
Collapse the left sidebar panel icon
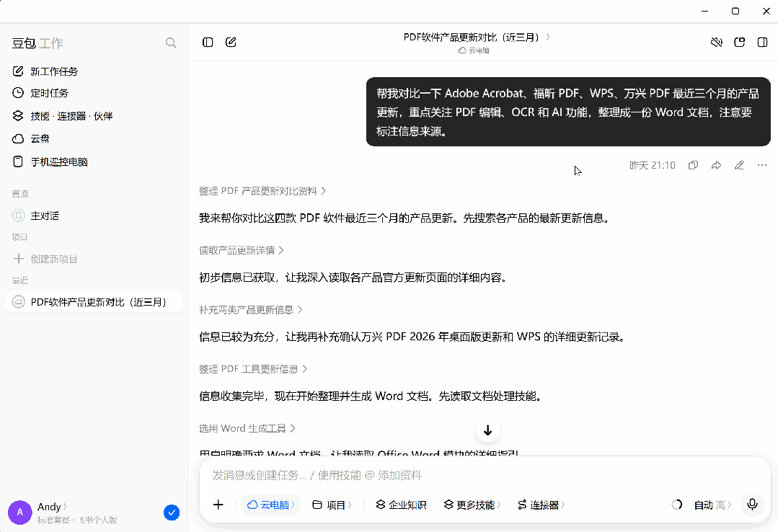pos(208,43)
